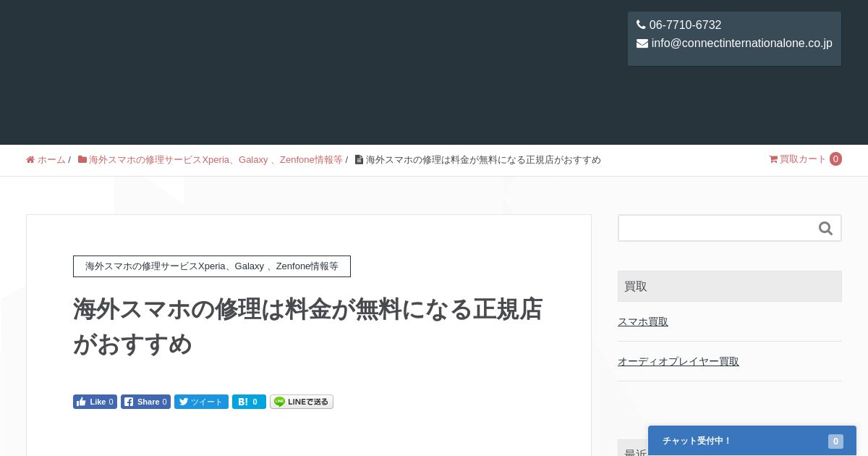The width and height of the screenshot is (868, 456).
Task: Click the boxed category tag above the title
Action: tap(212, 266)
